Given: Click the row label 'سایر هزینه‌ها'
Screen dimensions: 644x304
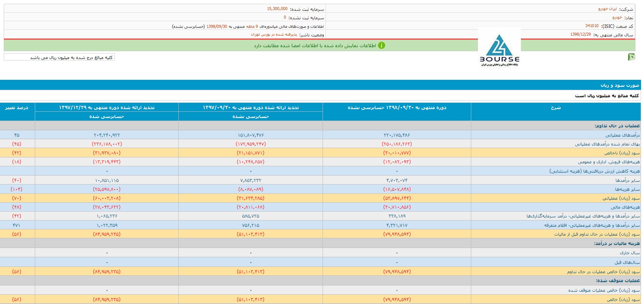Looking at the screenshot, I should pyautogui.click(x=628, y=189).
